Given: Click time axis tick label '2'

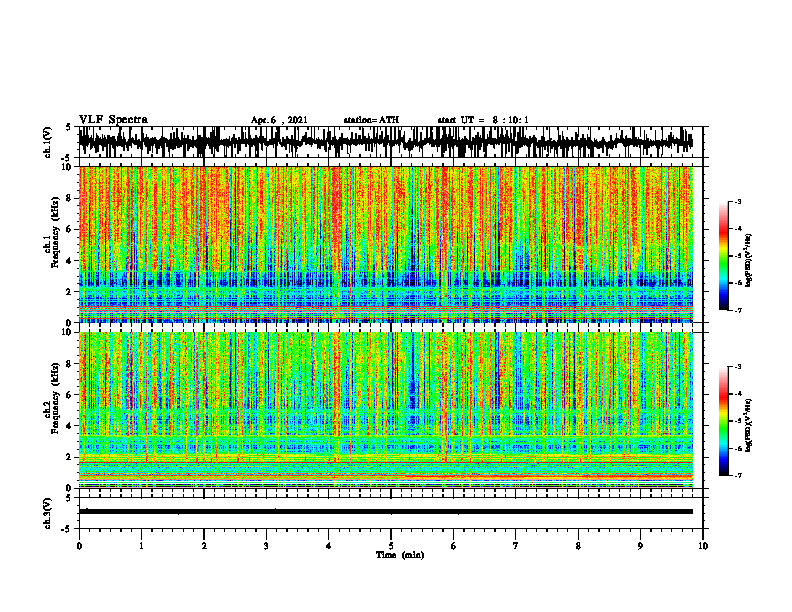Looking at the screenshot, I should click(x=204, y=546).
